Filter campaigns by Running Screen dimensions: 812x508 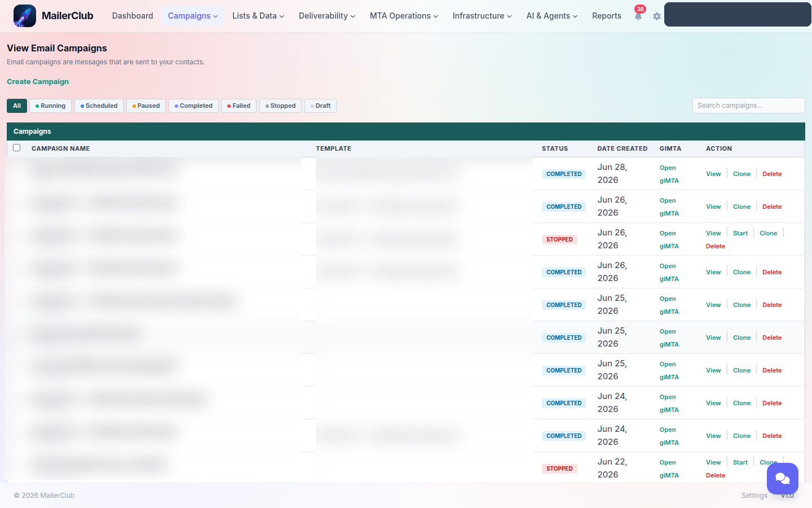click(x=50, y=106)
